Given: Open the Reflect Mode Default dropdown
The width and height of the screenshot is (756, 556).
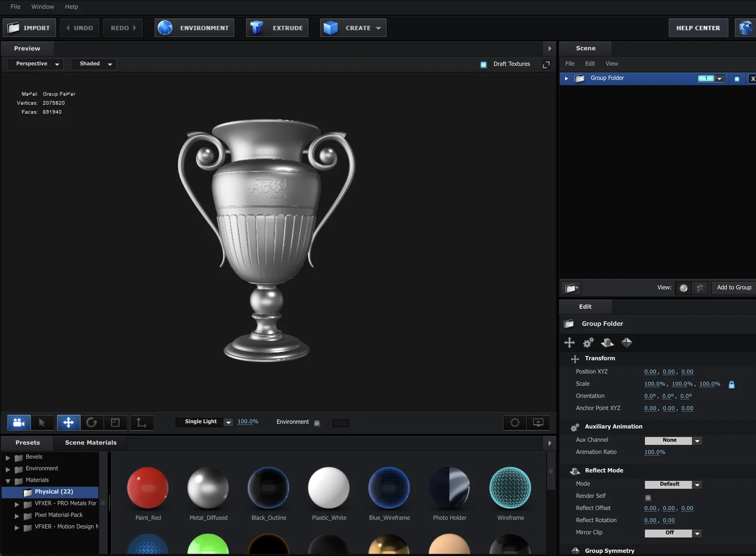Looking at the screenshot, I should click(673, 484).
